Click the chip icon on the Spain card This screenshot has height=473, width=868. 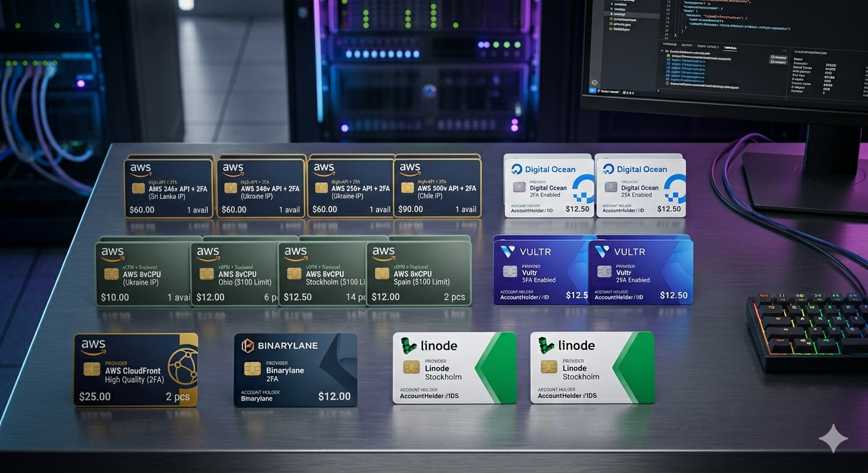[382, 273]
